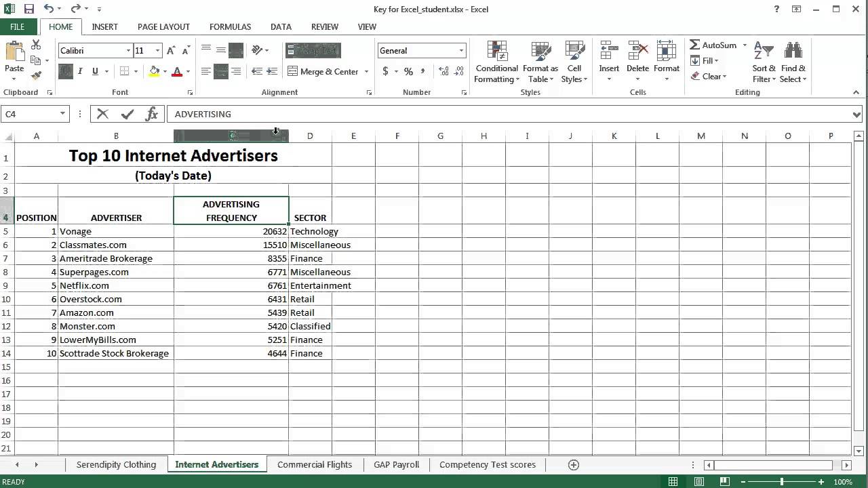Click the Cut scissors icon
The width and height of the screenshot is (868, 488).
(x=36, y=45)
